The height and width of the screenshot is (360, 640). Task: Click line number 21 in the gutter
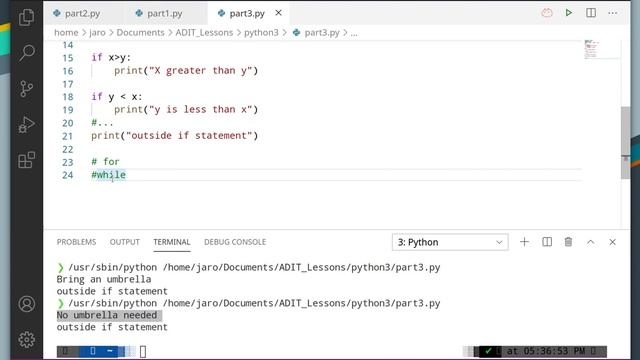(68, 136)
